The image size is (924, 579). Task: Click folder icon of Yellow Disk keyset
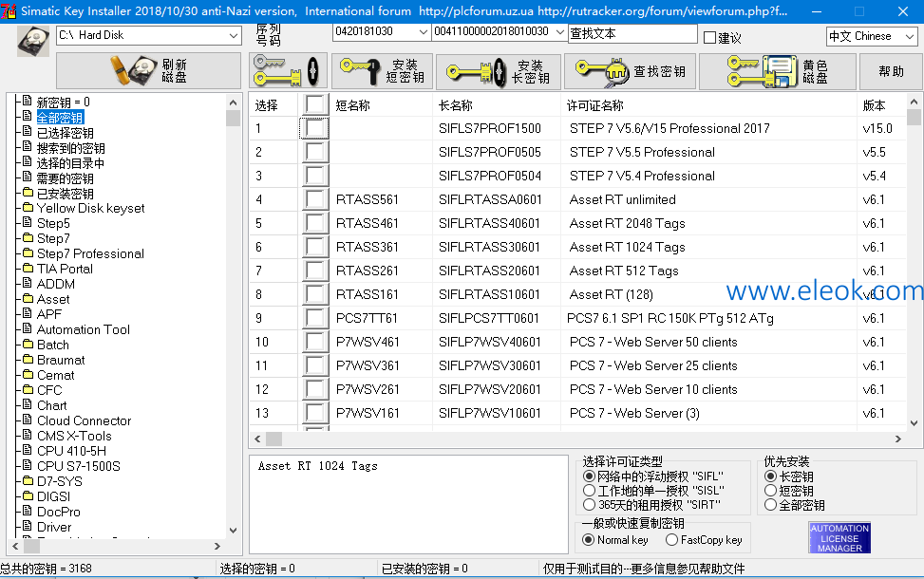point(28,208)
